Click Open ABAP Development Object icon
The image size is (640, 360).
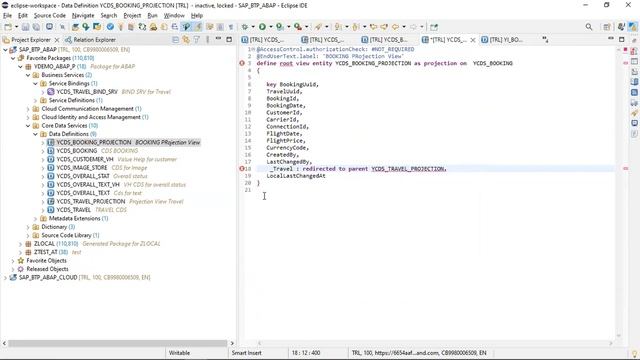pos(75,27)
